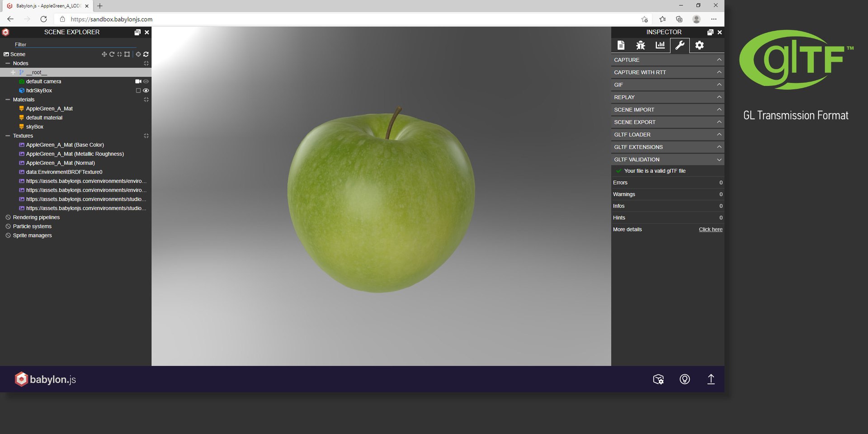This screenshot has height=434, width=868.
Task: Activate the picking mode crosshair icon
Action: tap(138, 54)
